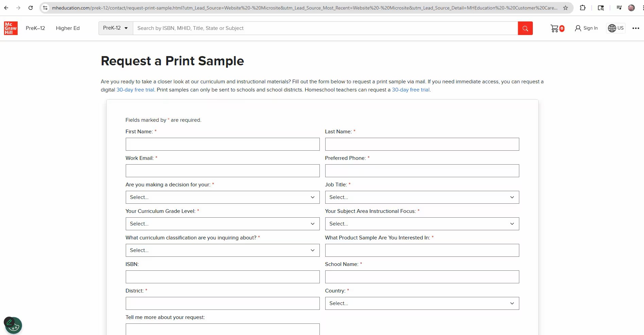Go back with the browser back arrow
The height and width of the screenshot is (335, 644).
6,8
